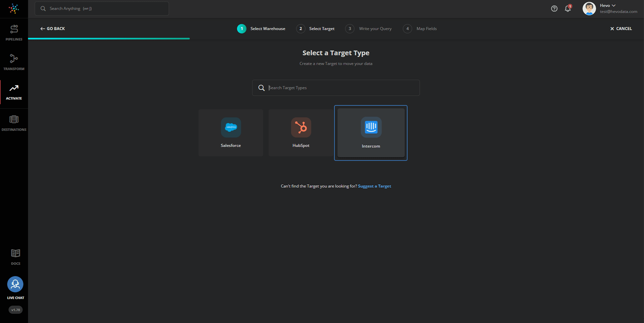Click the GO BACK button
The height and width of the screenshot is (323, 644).
[53, 29]
